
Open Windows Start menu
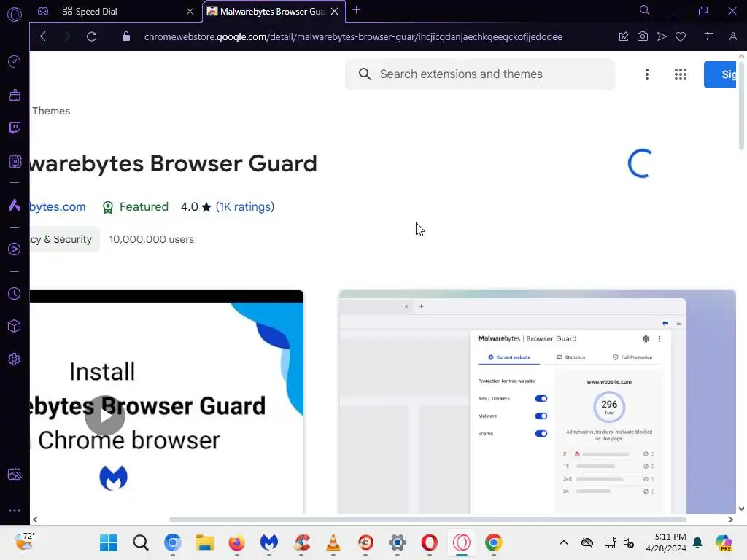[x=108, y=542]
